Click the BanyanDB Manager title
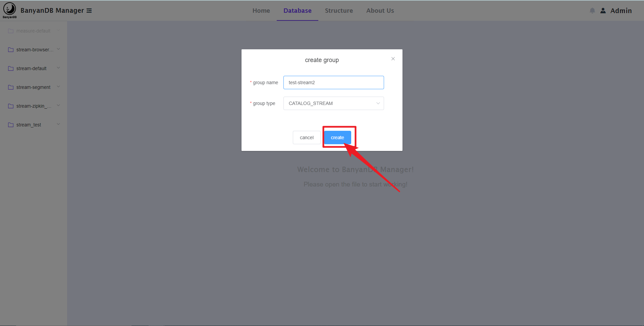Screen dimensions: 644x326 pos(52,10)
